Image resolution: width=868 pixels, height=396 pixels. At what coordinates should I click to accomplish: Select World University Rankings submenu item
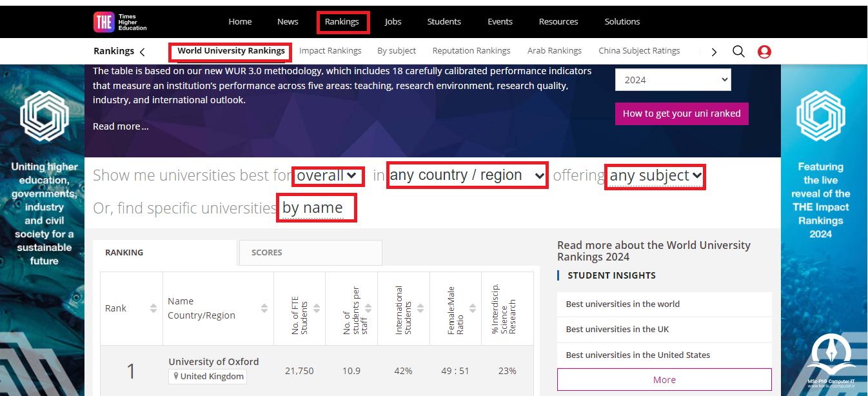pyautogui.click(x=231, y=51)
